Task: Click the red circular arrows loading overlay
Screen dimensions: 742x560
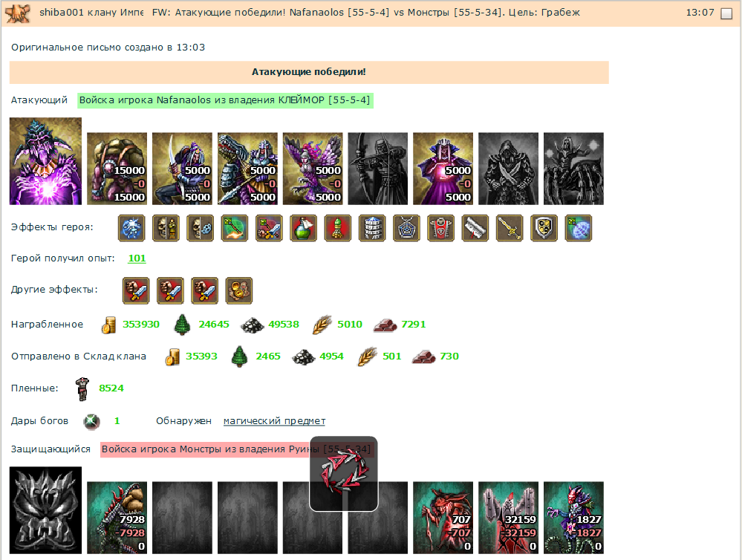Action: click(x=344, y=473)
